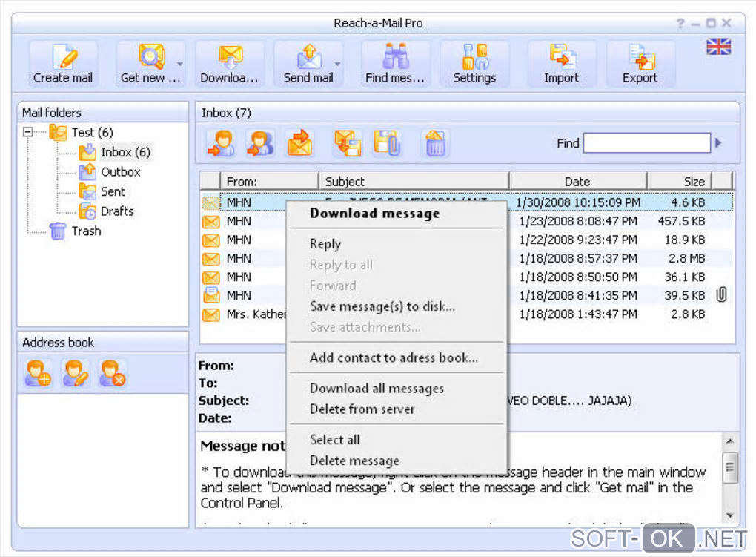Click the message preview scrollbar thumb
The height and width of the screenshot is (557, 756).
click(x=729, y=467)
